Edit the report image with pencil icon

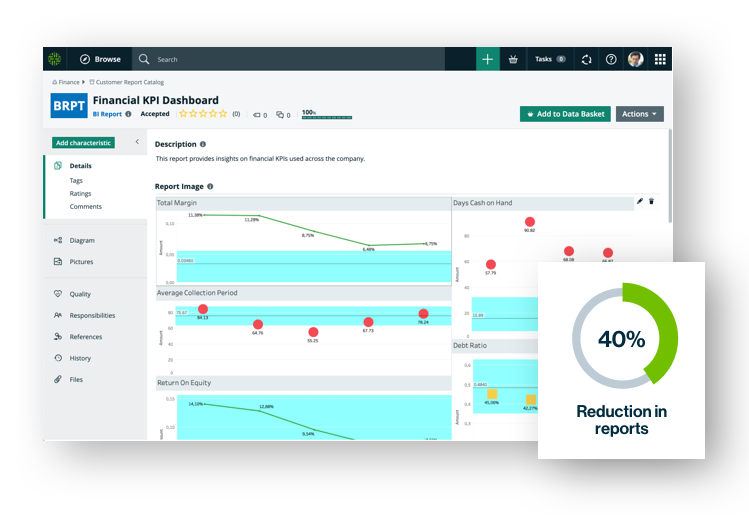point(640,201)
